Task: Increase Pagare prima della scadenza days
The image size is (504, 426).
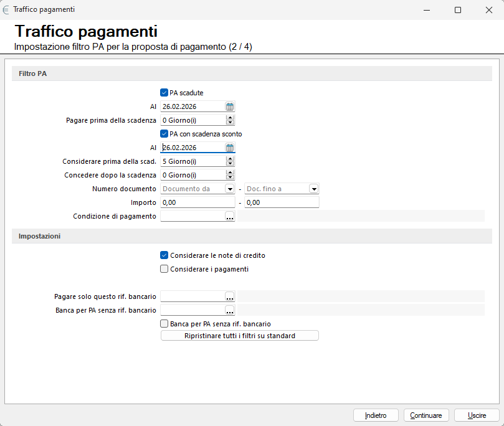Action: click(230, 118)
